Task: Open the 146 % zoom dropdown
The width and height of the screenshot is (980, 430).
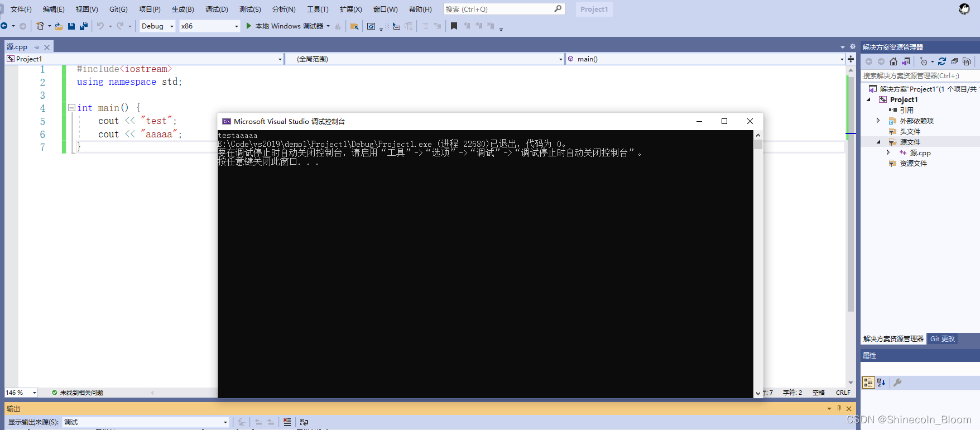Action: [21, 393]
